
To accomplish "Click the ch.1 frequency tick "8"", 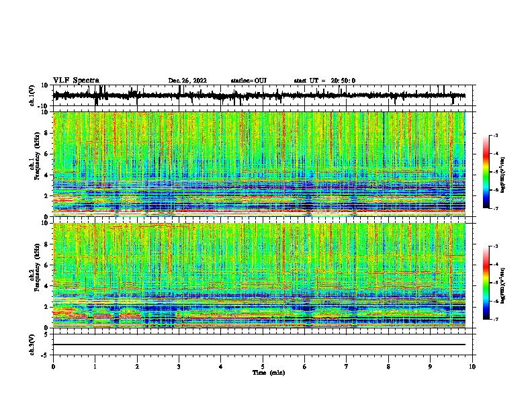I will click(x=46, y=133).
